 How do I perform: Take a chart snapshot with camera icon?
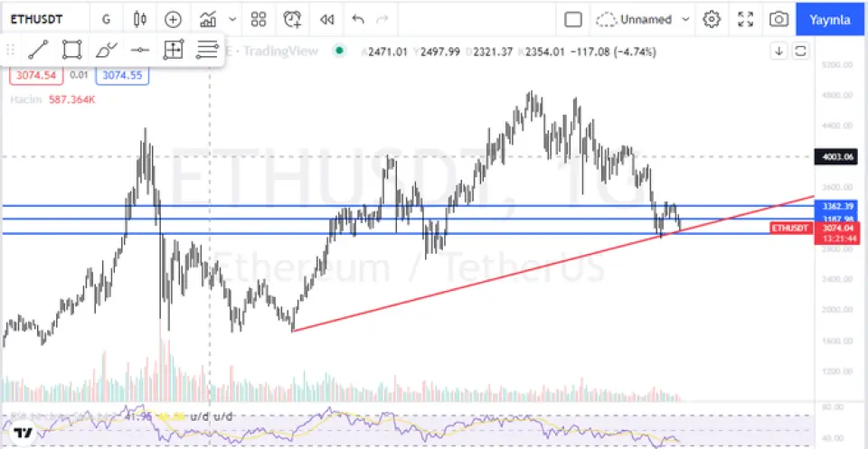(778, 19)
